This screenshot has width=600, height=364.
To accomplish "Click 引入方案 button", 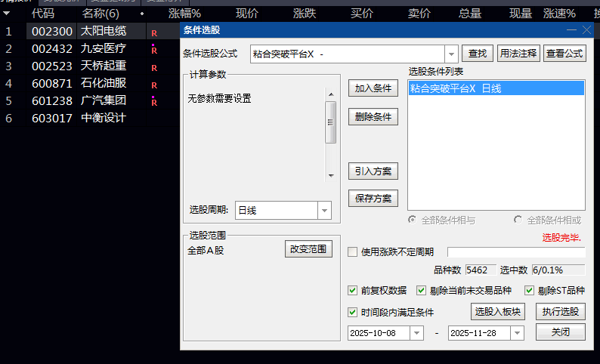I will click(x=373, y=171).
